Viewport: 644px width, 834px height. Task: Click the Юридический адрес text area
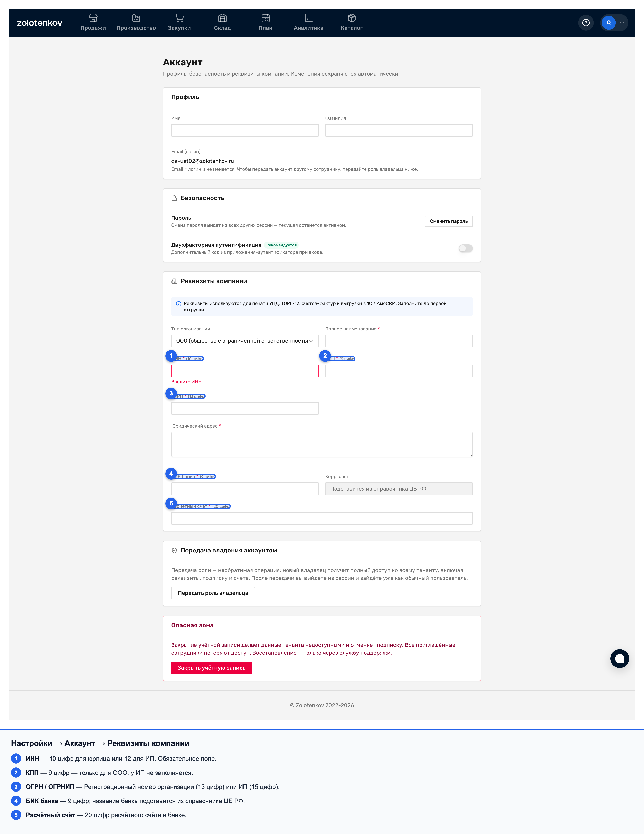[322, 444]
